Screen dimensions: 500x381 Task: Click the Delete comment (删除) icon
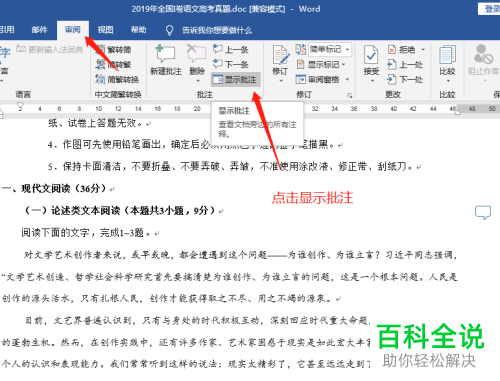point(197,54)
